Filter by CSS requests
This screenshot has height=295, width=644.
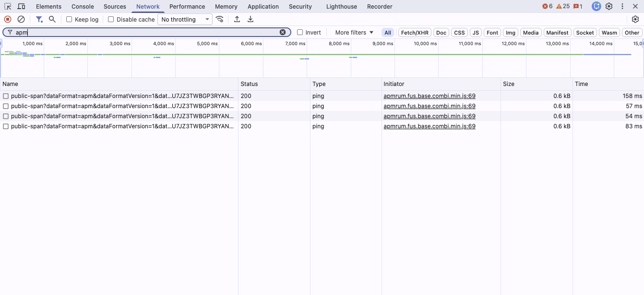coord(459,33)
